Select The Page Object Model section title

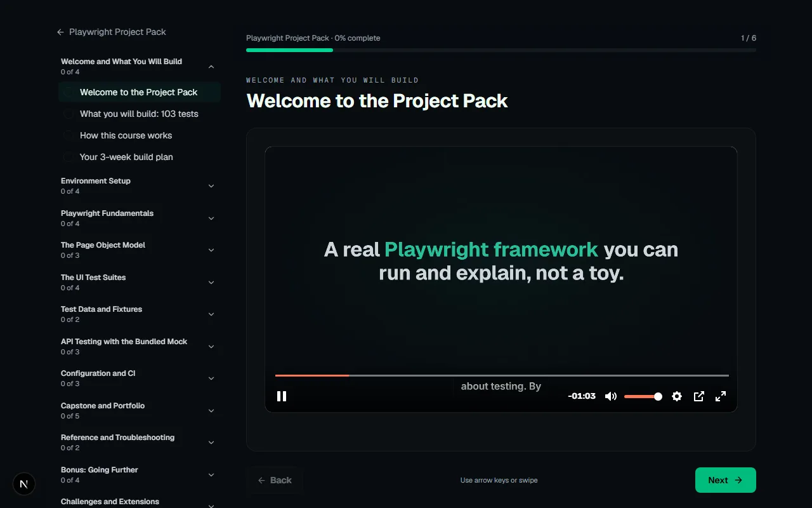pos(103,245)
